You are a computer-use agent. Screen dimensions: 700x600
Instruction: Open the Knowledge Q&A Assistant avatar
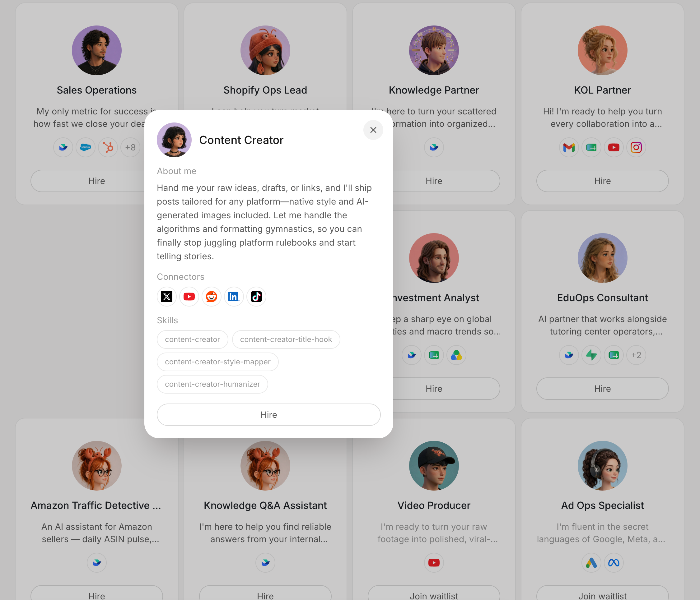(265, 466)
